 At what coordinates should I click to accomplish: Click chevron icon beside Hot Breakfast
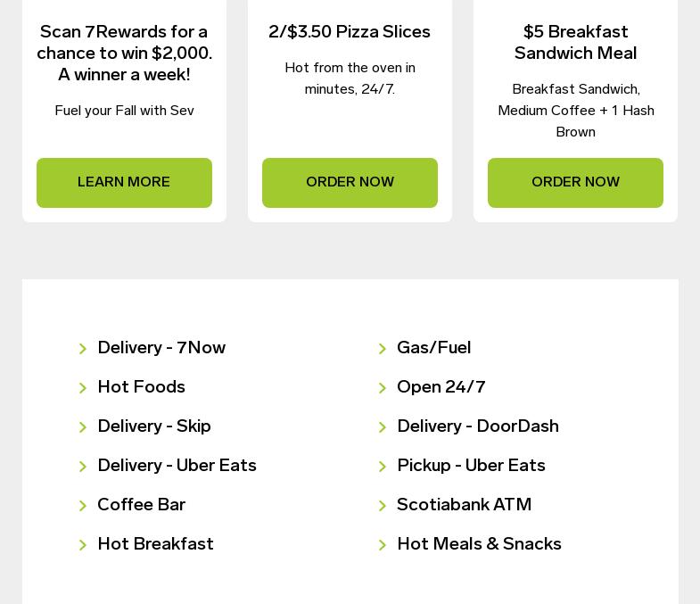[x=83, y=545]
